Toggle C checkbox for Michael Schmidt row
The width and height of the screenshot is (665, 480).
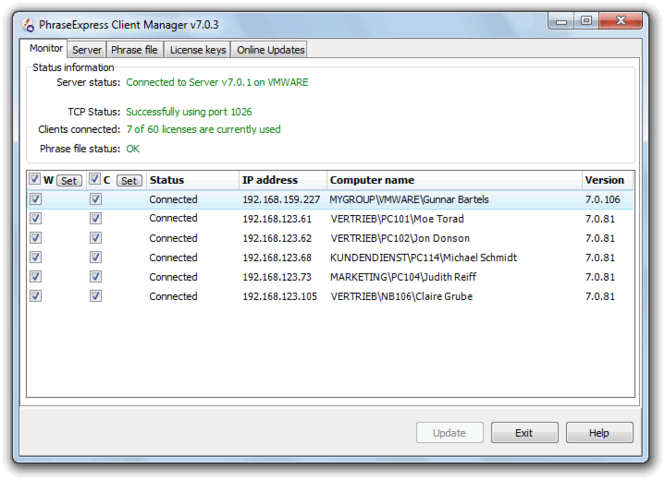click(x=96, y=257)
